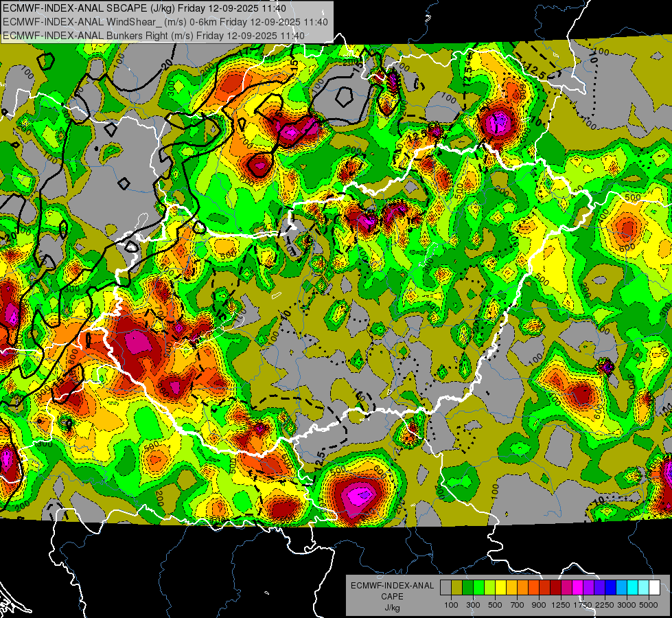672x618 pixels.
Task: Click the 300 tick label under the legend bar
Action: [x=473, y=605]
